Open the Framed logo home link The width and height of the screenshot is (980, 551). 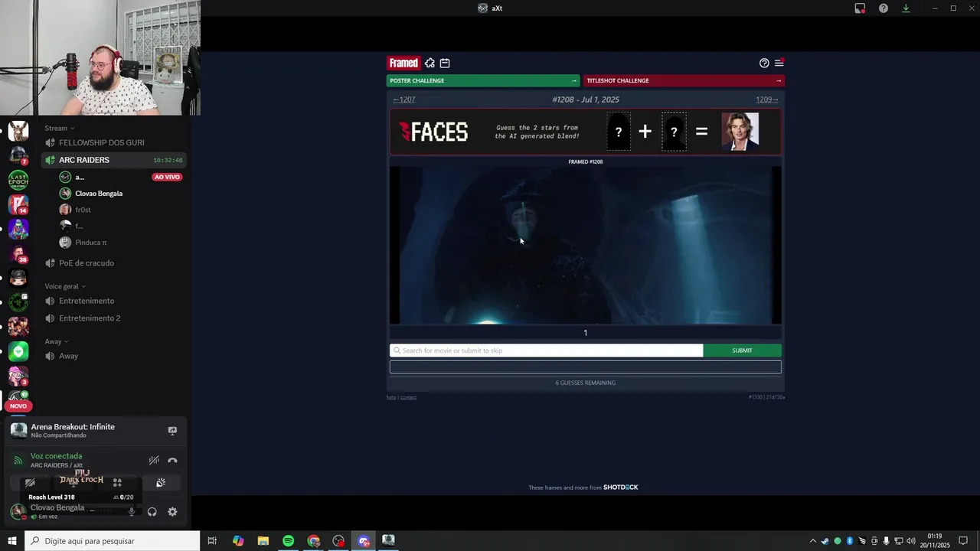(x=403, y=63)
